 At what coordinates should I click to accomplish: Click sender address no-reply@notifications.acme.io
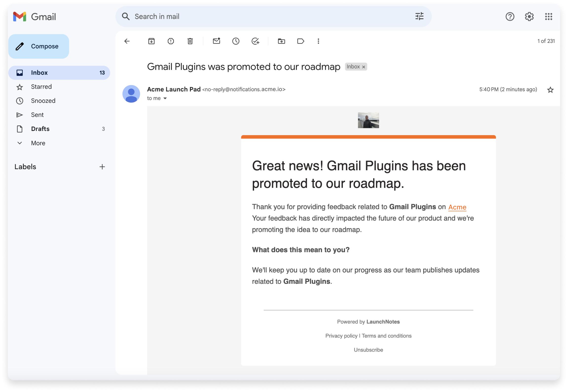click(x=244, y=89)
